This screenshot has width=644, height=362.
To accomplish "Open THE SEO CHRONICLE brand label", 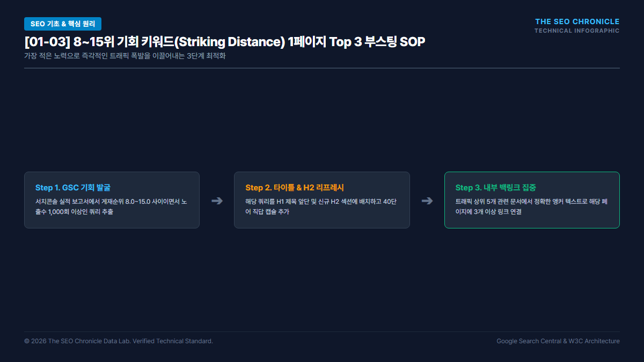I will pos(577,21).
